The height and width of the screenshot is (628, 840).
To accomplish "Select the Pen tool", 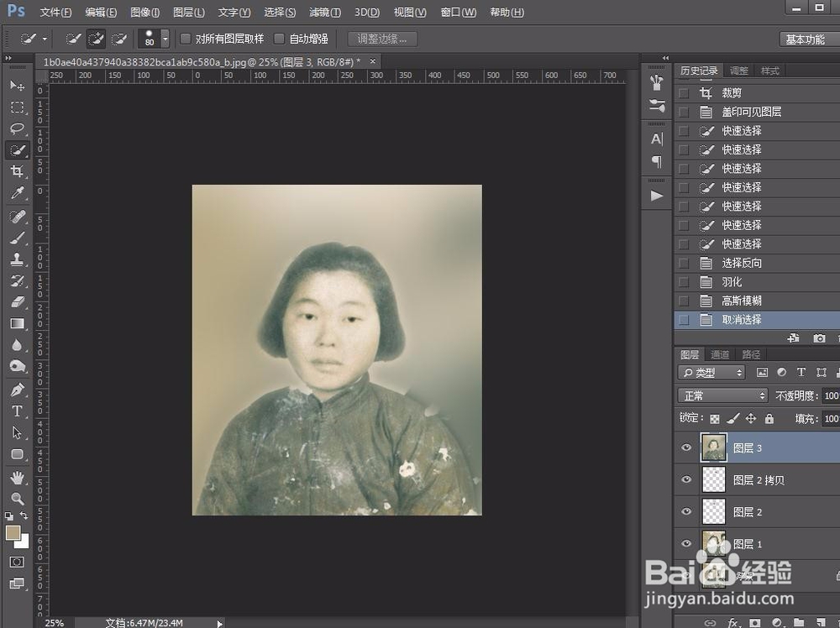I will click(17, 390).
